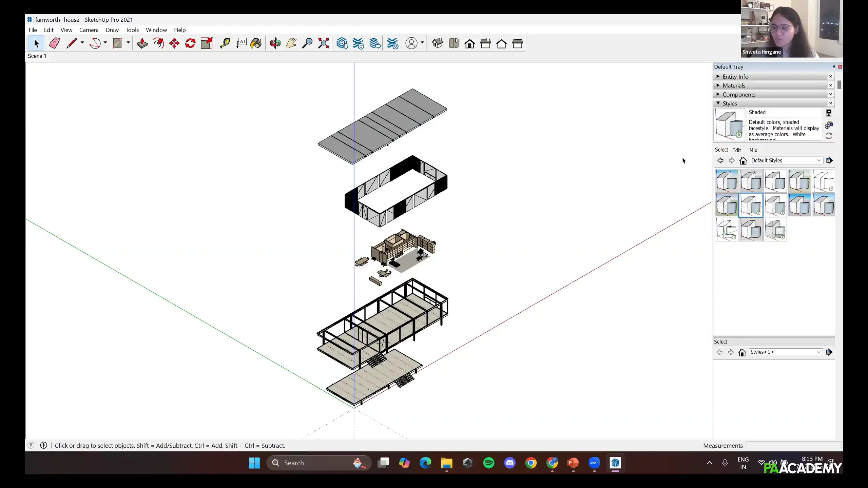Screen dimensions: 868x488
Task: Open the Draw menu
Action: click(112, 30)
